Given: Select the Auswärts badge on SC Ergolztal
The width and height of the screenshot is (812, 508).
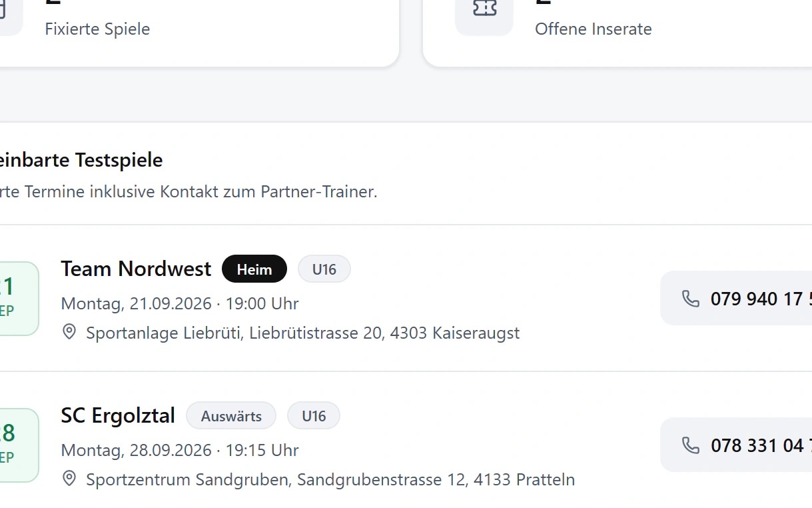Looking at the screenshot, I should click(x=231, y=416).
